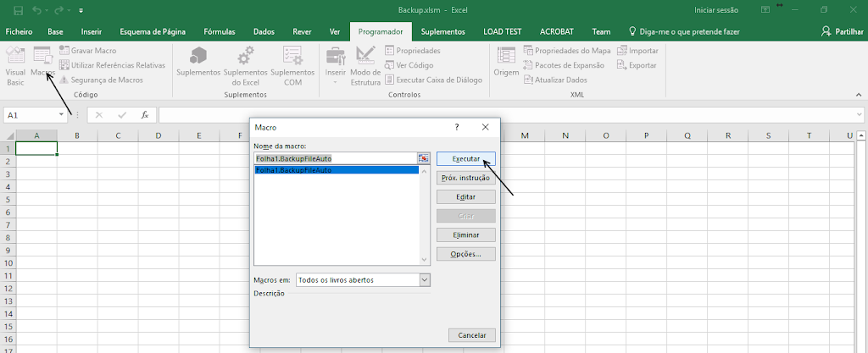Click the Nome da macro text field
This screenshot has width=868, height=353.
[336, 158]
